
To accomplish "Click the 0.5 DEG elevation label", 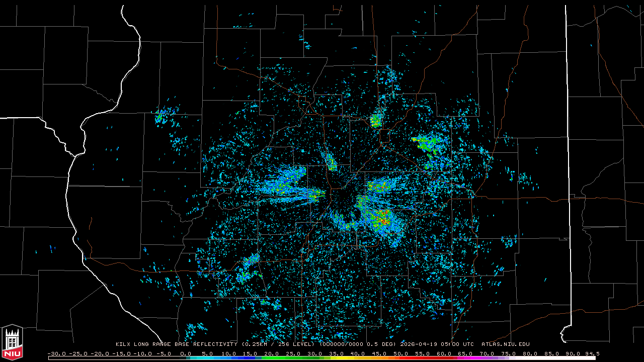I will pyautogui.click(x=380, y=344).
